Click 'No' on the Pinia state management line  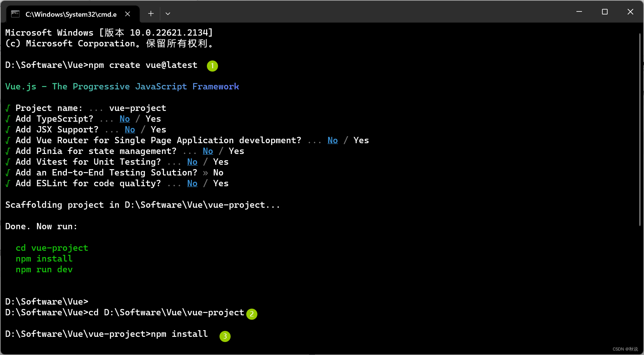tap(208, 151)
